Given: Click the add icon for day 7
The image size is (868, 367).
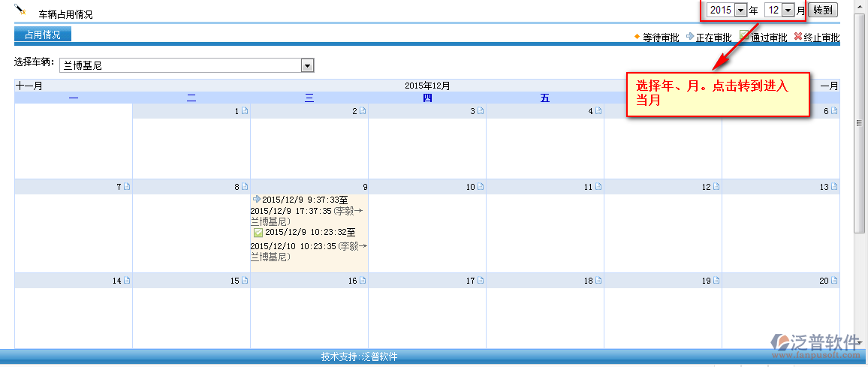Looking at the screenshot, I should (127, 187).
